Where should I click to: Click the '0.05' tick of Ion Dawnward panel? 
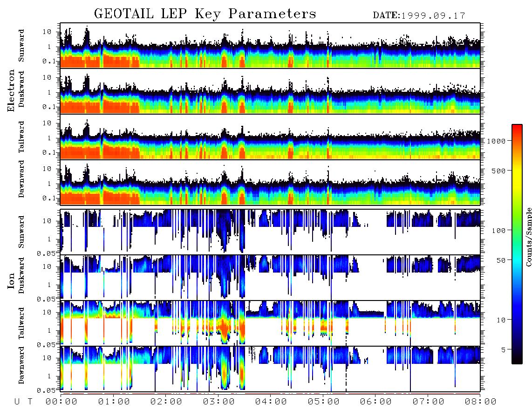pyautogui.click(x=46, y=390)
